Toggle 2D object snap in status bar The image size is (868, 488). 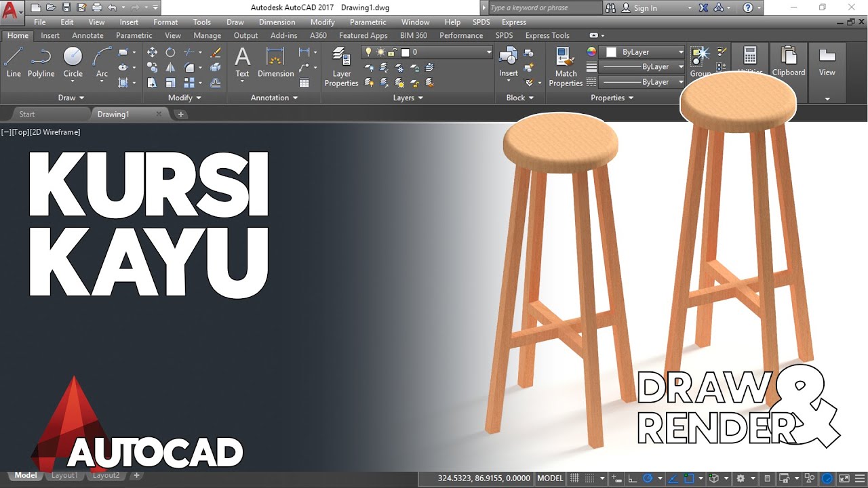pos(689,478)
